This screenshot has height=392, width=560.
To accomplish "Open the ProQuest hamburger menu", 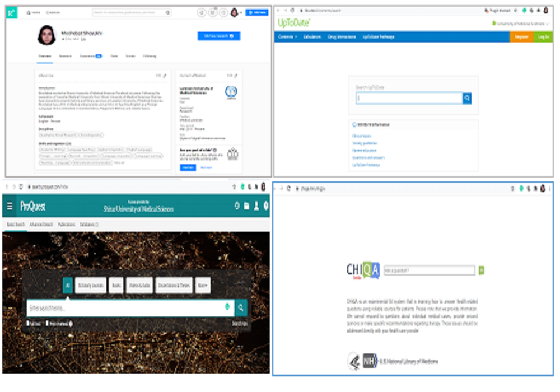I will click(10, 206).
